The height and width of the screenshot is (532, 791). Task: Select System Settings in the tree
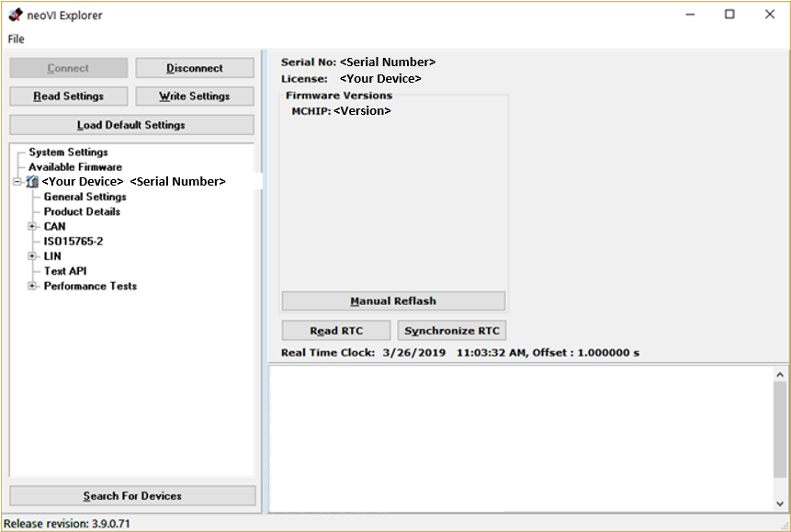coord(68,152)
